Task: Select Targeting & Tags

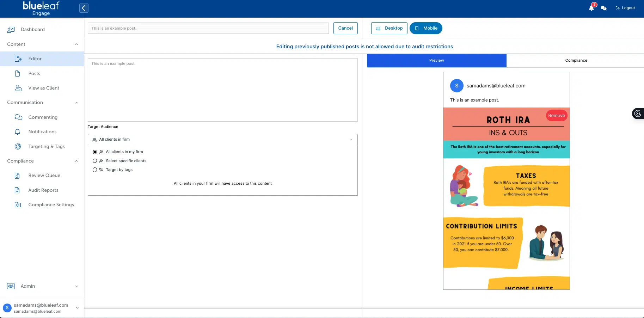Action: point(46,146)
